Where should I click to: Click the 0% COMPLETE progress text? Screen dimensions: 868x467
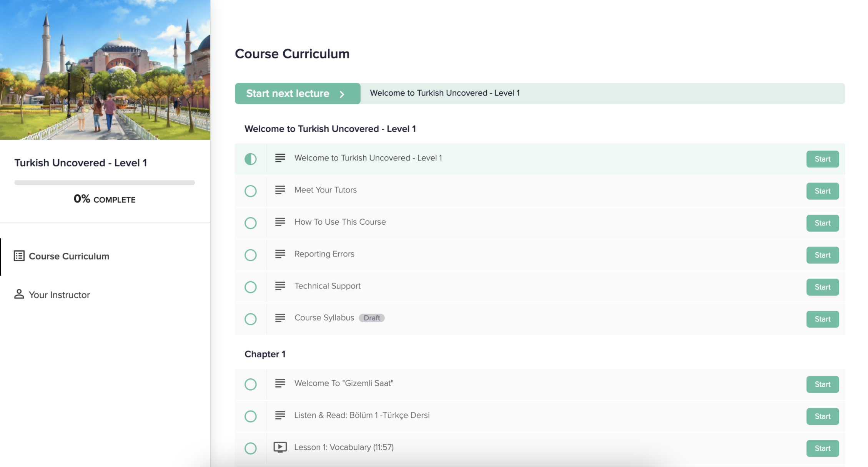coord(105,199)
